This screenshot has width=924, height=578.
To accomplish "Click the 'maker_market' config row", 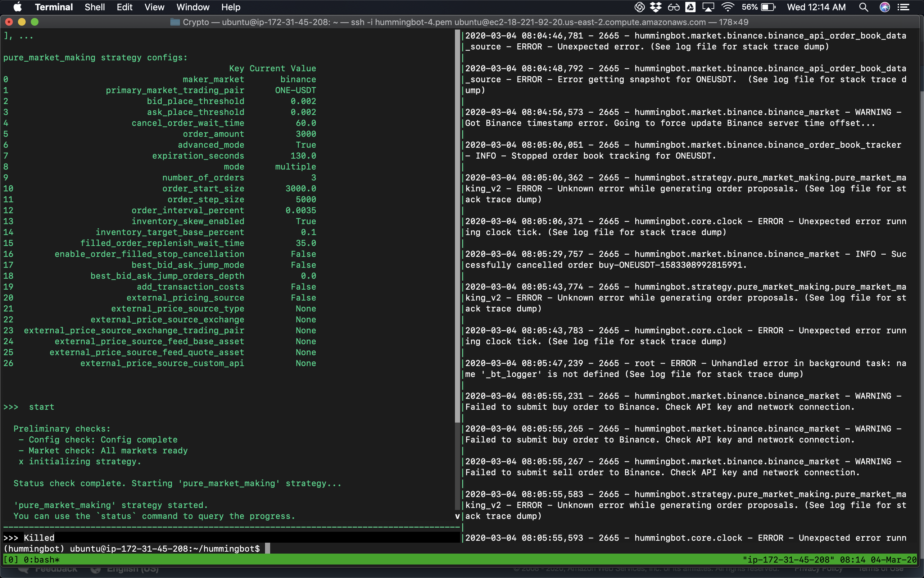I will [x=159, y=79].
